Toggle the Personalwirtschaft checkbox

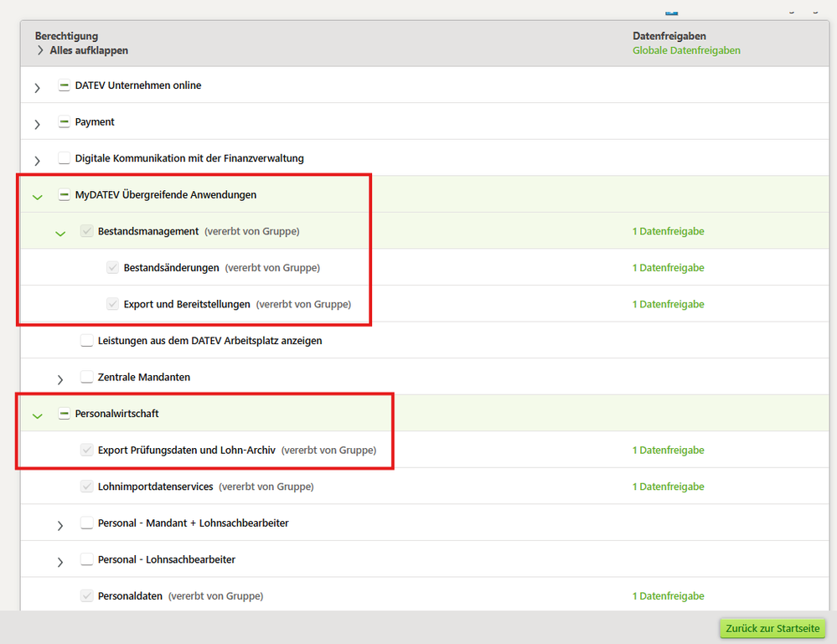tap(64, 414)
